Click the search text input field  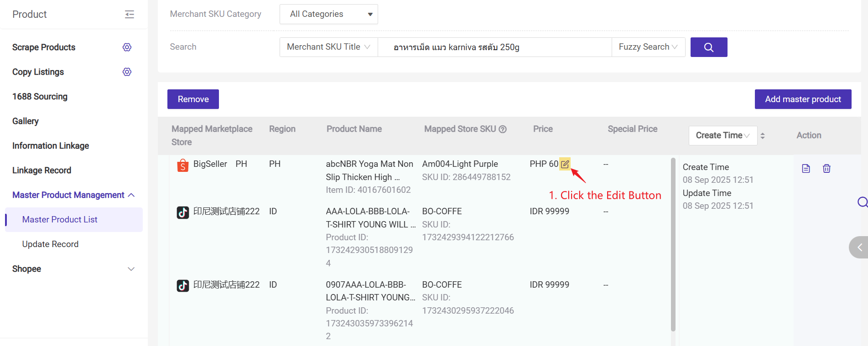(x=494, y=47)
